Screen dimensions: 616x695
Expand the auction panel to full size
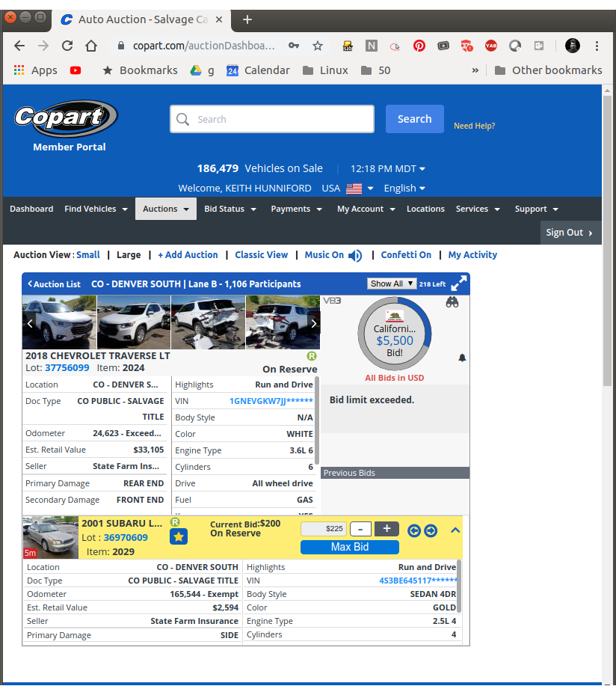(458, 284)
